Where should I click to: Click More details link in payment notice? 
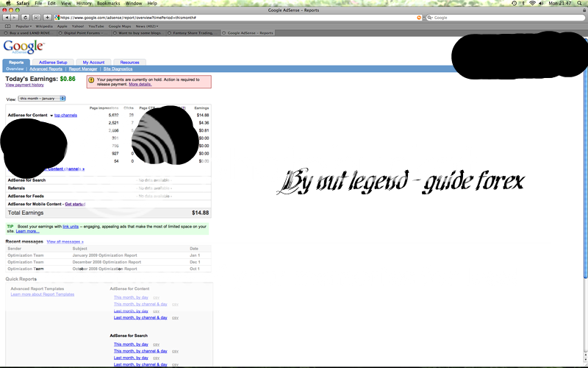(140, 85)
